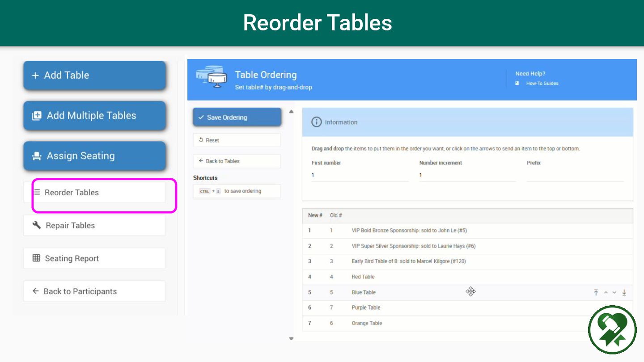Move Blue Table down one position
Screen dimensions: 644x362
(614, 292)
